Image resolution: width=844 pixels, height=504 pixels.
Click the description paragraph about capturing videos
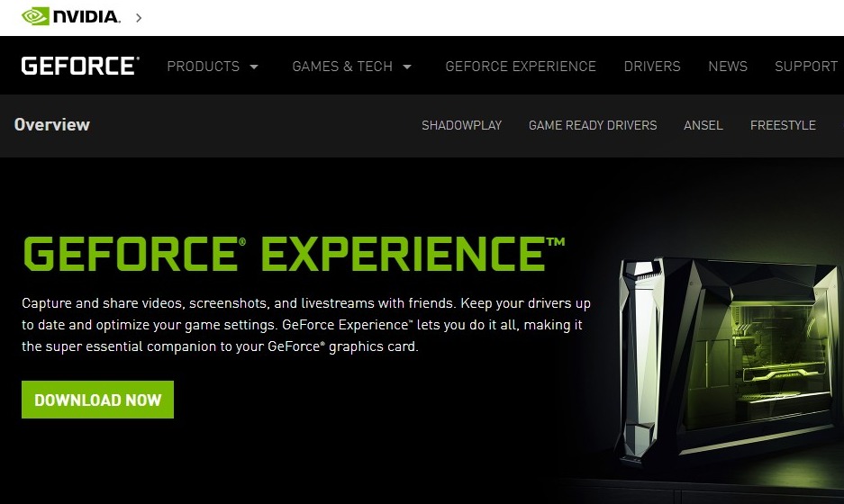click(x=306, y=325)
